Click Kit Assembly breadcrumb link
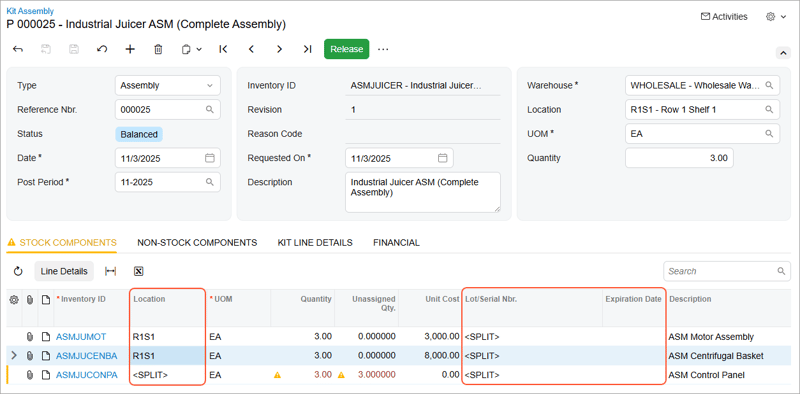800x394 pixels. (x=30, y=11)
